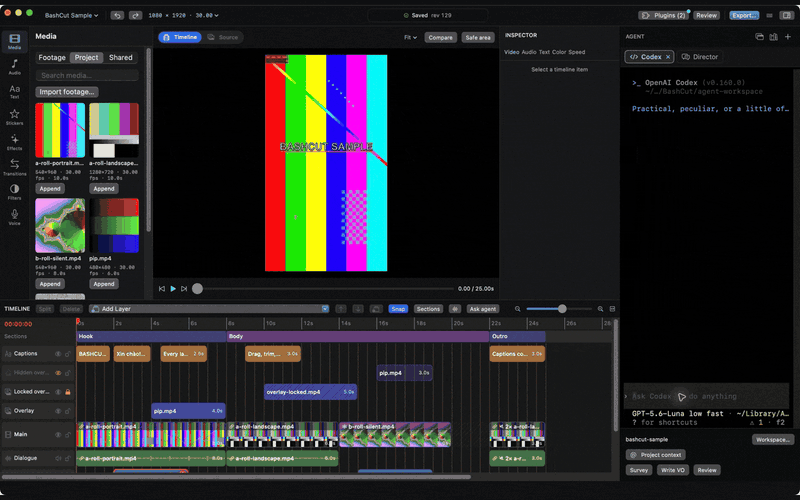This screenshot has width=800, height=500.
Task: Open the Transitions panel
Action: click(x=14, y=167)
